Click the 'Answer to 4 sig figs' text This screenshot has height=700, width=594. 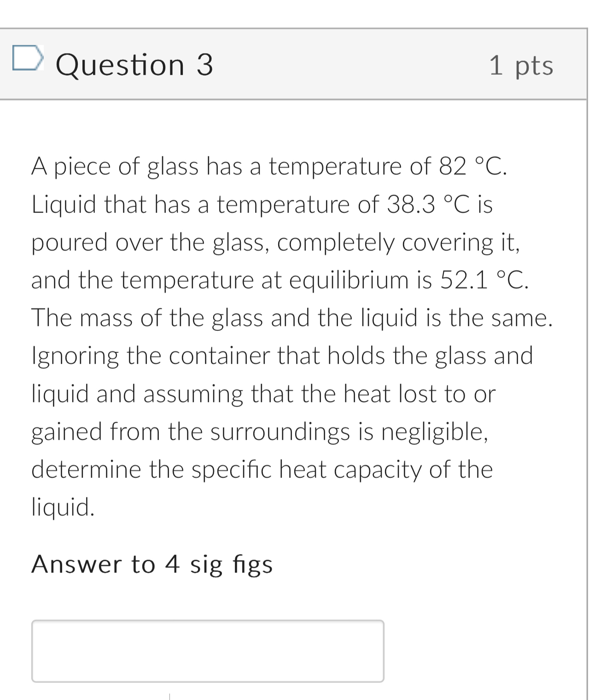(152, 564)
